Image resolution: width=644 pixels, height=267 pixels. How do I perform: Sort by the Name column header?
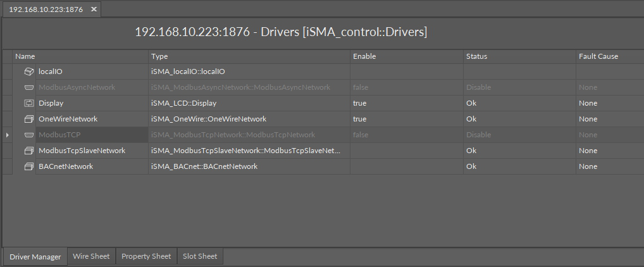click(x=25, y=56)
